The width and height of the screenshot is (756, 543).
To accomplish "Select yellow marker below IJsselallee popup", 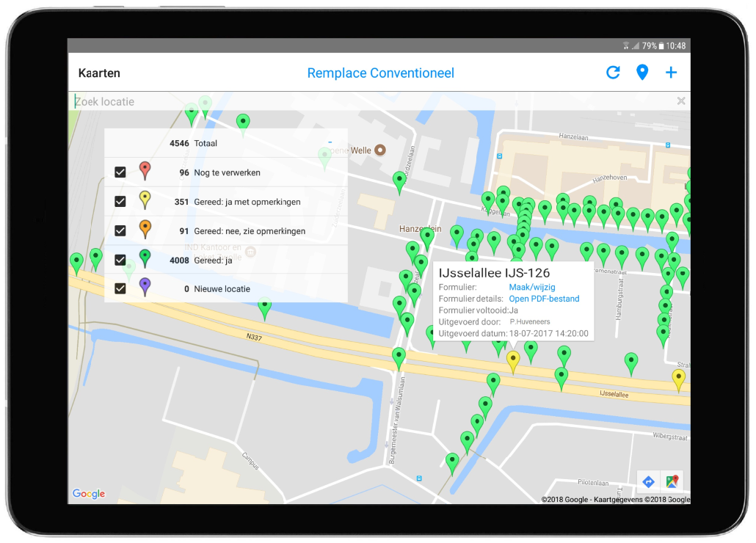I will tap(513, 362).
